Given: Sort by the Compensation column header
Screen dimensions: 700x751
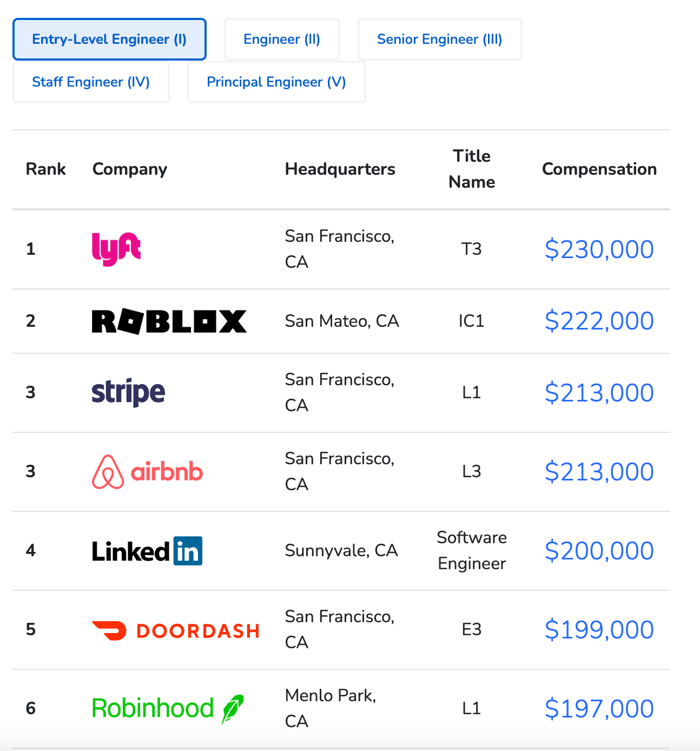Looking at the screenshot, I should pyautogui.click(x=599, y=169).
